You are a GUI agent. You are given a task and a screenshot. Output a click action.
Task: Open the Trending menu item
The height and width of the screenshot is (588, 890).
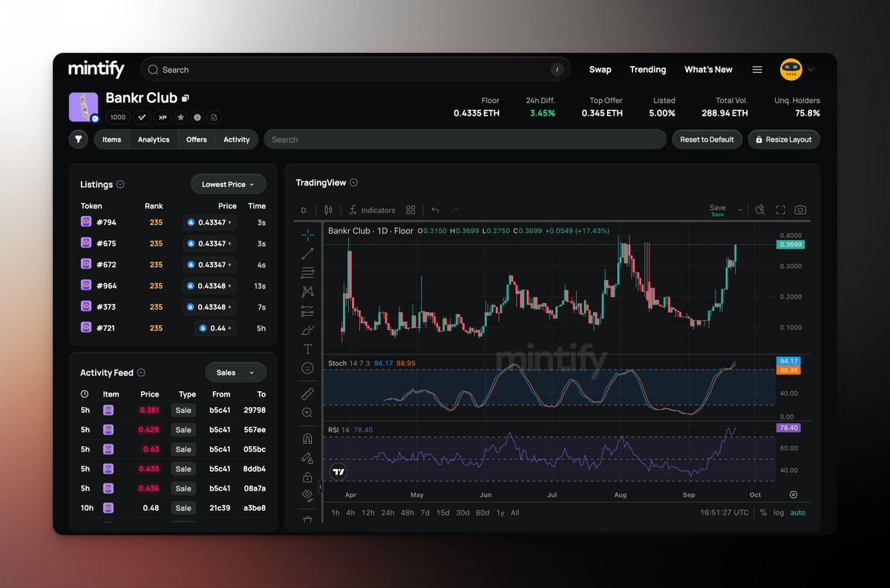(647, 69)
